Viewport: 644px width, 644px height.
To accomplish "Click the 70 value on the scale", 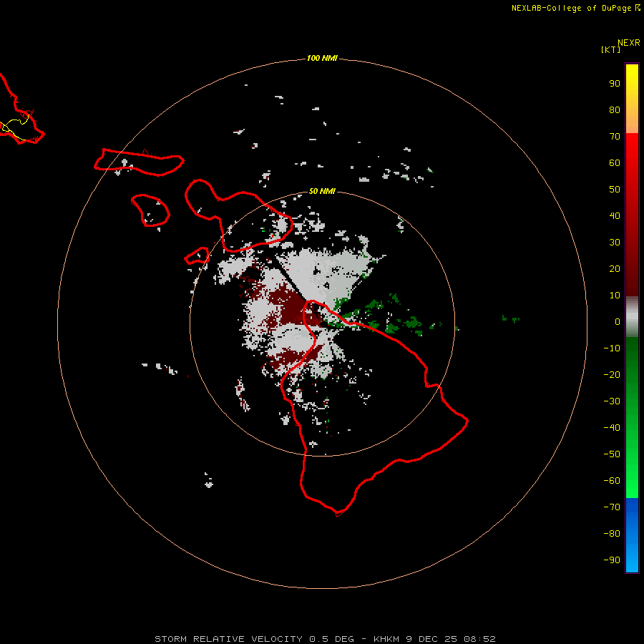I will click(615, 137).
